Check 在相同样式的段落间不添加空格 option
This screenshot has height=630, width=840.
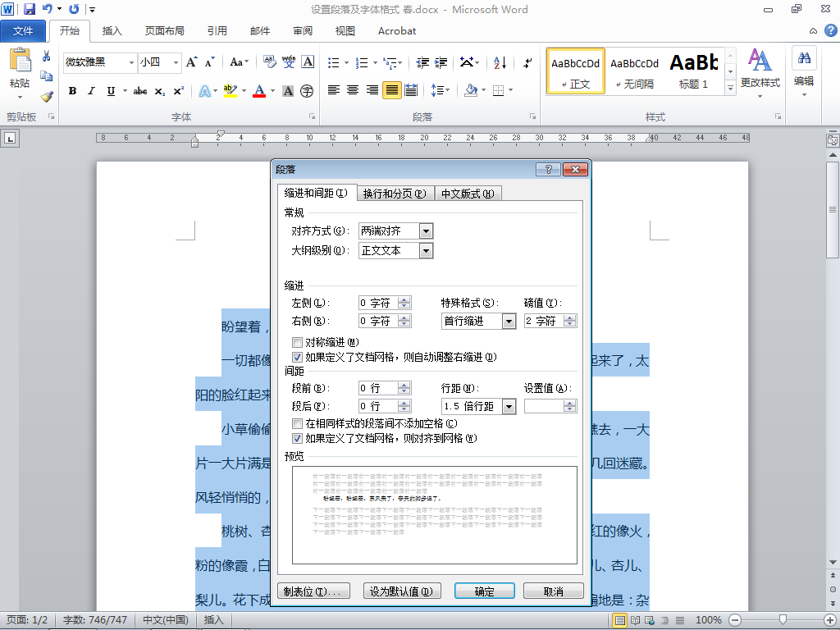click(297, 424)
